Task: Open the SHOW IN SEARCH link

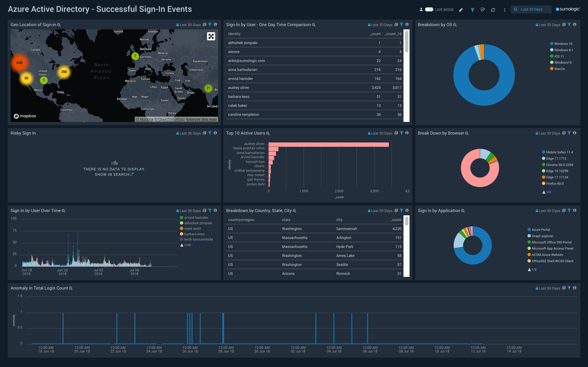Action: coord(114,174)
